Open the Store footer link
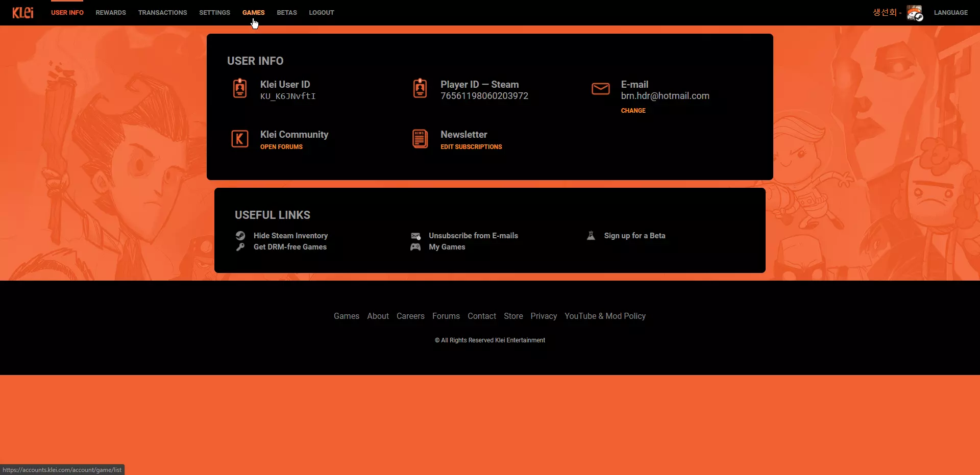Viewport: 980px width, 475px height. tap(513, 316)
